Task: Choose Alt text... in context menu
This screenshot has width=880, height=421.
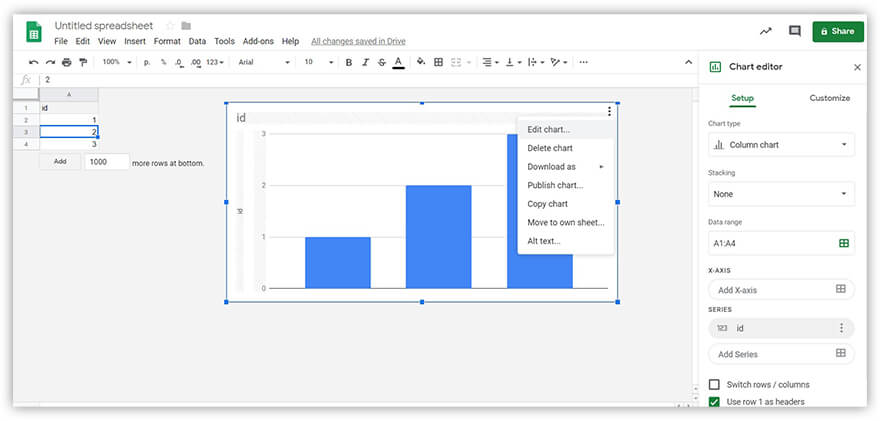Action: 565,241
